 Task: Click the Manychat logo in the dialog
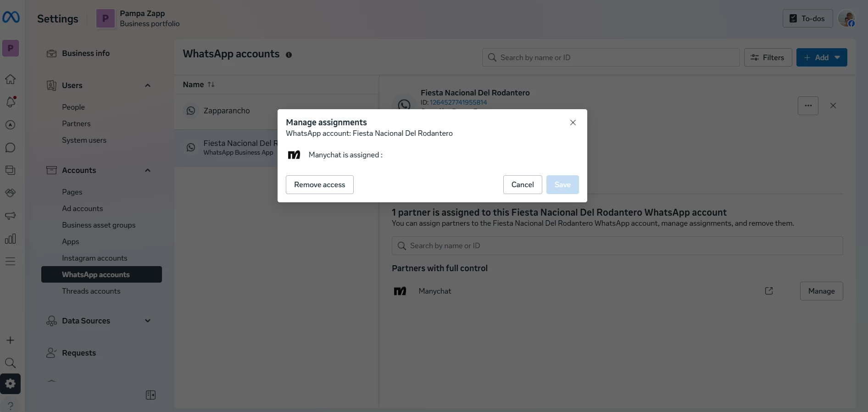[x=294, y=155]
